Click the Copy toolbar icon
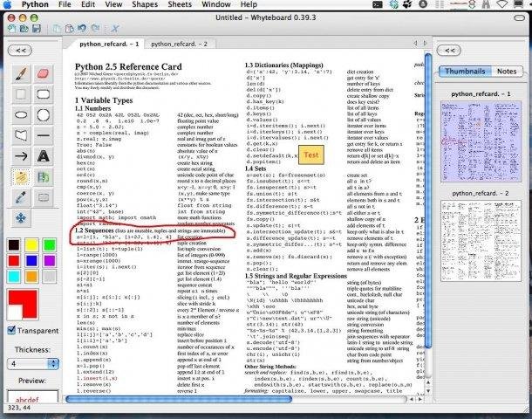 click(x=57, y=29)
